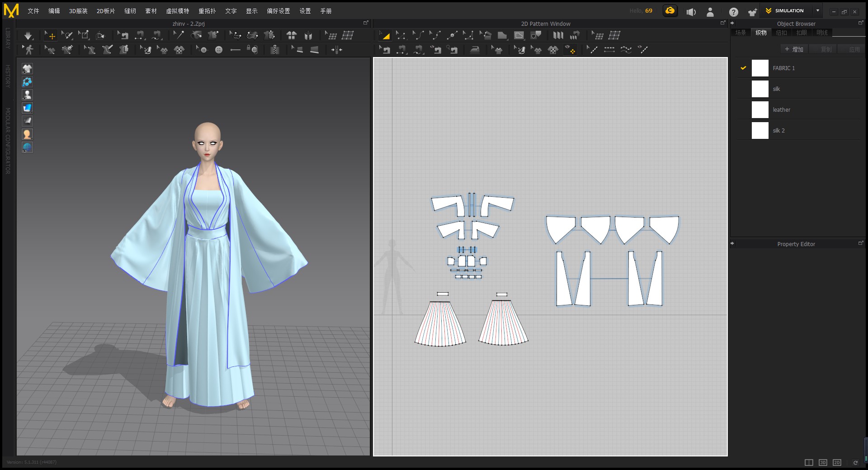Select the silk 2 fabric item

click(x=778, y=130)
